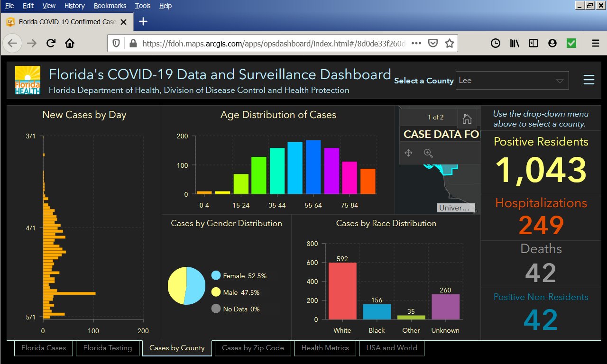This screenshot has width=607, height=364.
Task: Close the Florida COVID-19 browser tab
Action: 124,22
